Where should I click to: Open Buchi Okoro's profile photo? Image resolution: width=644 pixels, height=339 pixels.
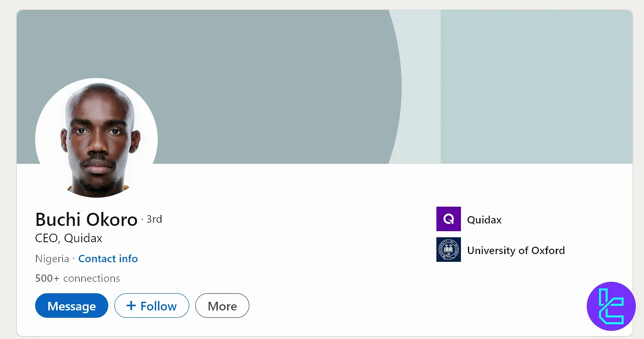[96, 138]
